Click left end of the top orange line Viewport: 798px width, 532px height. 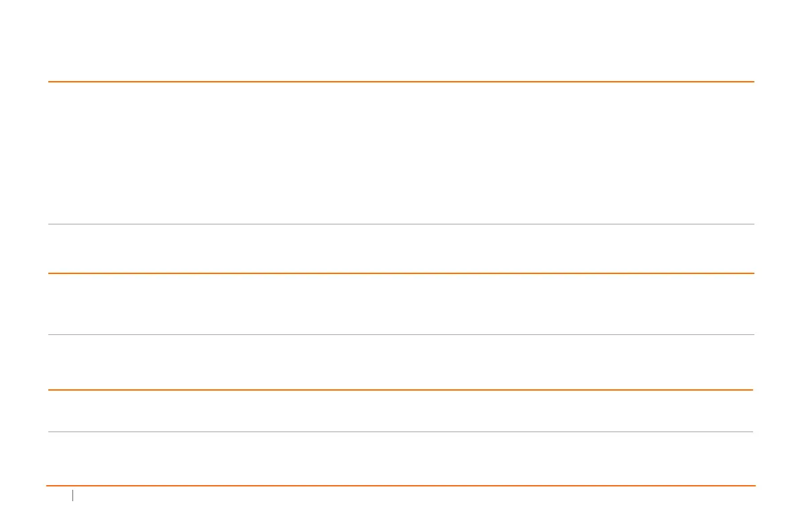point(51,82)
